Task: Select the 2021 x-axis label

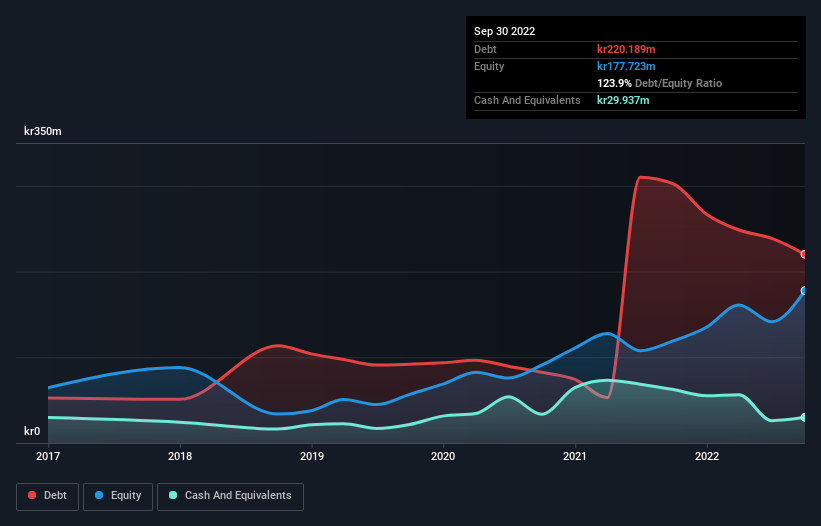Action: click(575, 456)
